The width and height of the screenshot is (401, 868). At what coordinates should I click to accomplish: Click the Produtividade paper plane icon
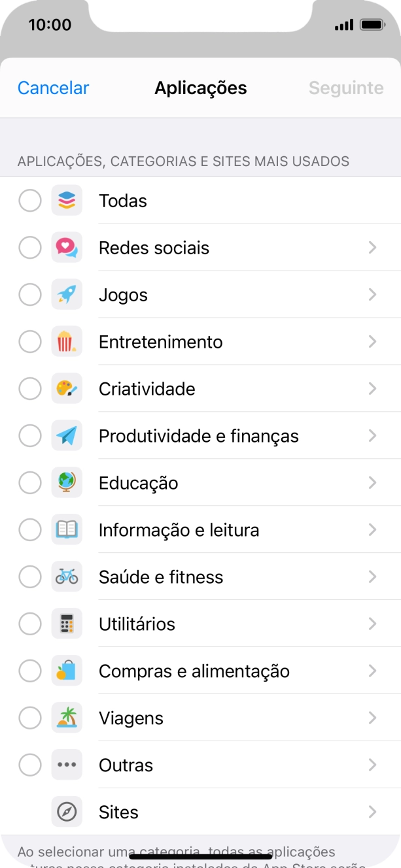tap(67, 436)
